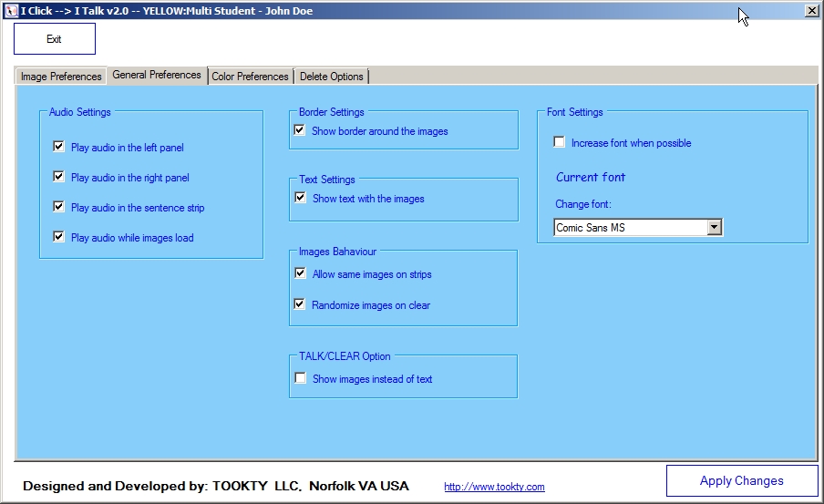Switch to the Image Preferences tab
This screenshot has width=824, height=504.
(61, 77)
